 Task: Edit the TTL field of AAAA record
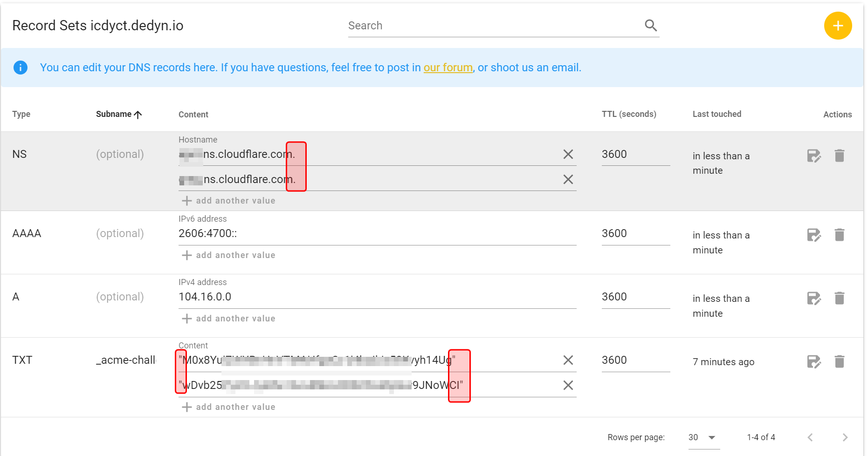pos(635,233)
